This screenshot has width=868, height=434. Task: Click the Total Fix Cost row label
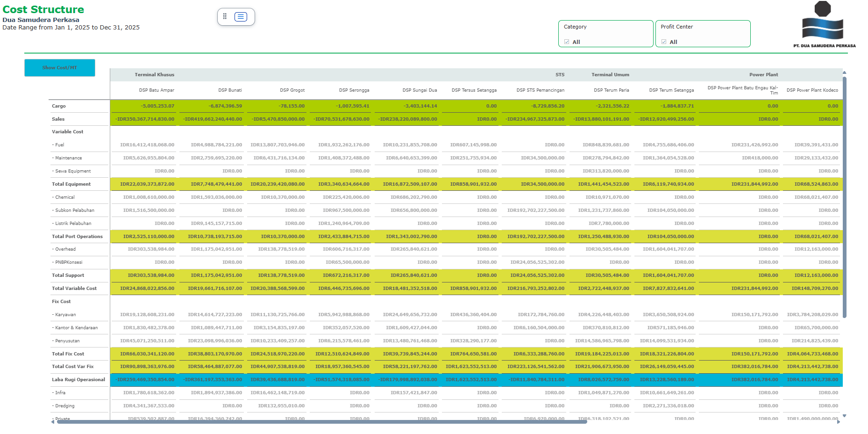pyautogui.click(x=68, y=354)
